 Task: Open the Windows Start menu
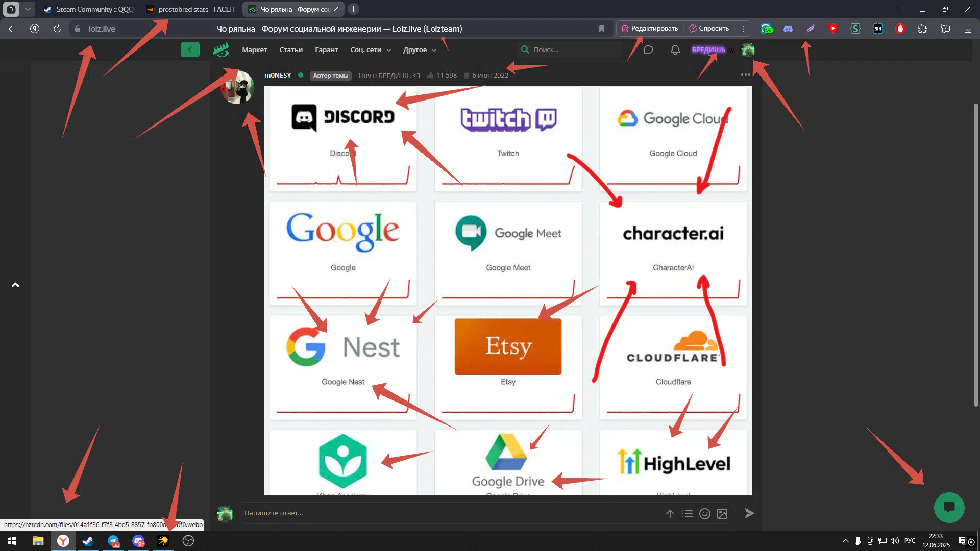(12, 541)
